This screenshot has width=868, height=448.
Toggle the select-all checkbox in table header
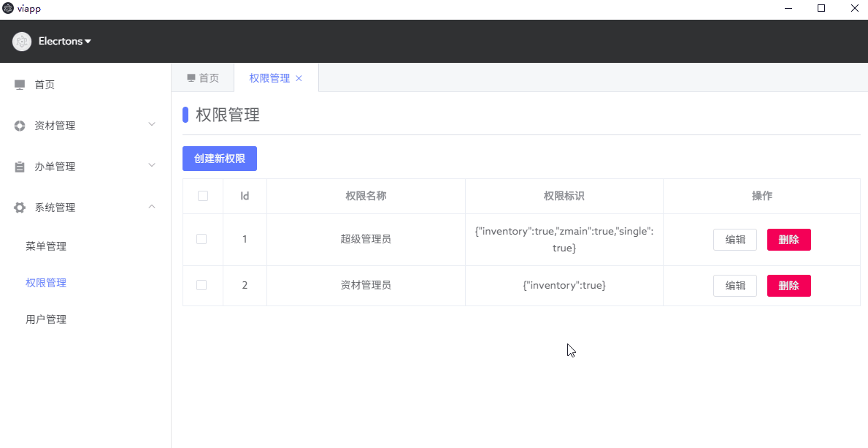[x=201, y=196]
